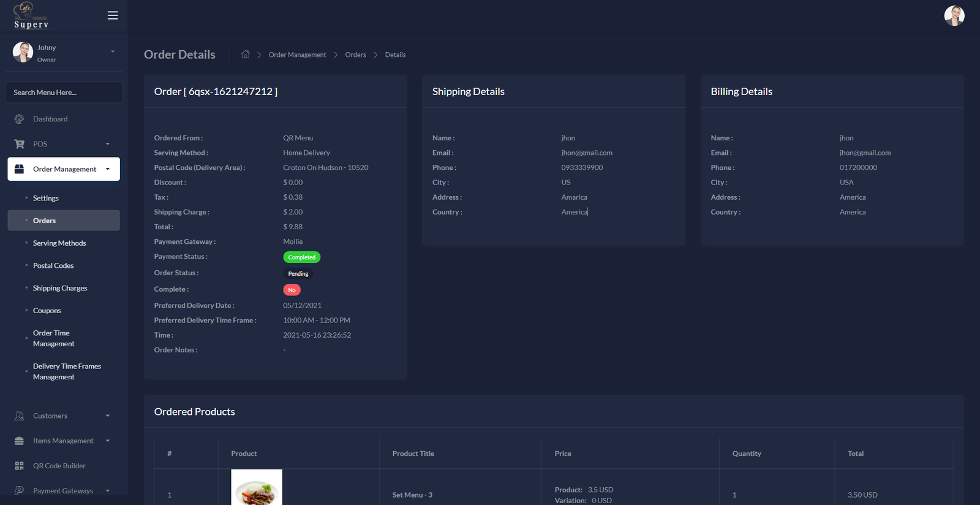This screenshot has width=980, height=505.
Task: Focus the Search Menu Here field
Action: coord(64,93)
